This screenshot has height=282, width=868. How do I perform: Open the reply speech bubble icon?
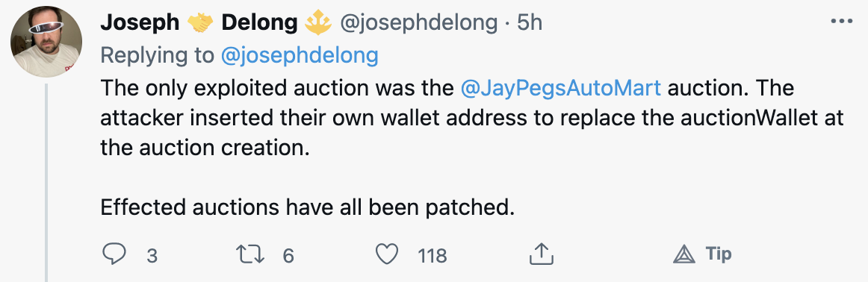pos(114,254)
